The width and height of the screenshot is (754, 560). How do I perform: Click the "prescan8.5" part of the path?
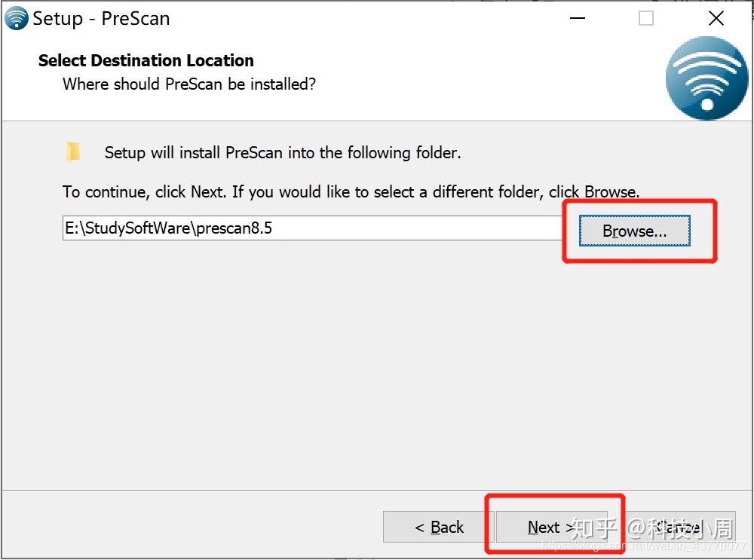[x=234, y=228]
